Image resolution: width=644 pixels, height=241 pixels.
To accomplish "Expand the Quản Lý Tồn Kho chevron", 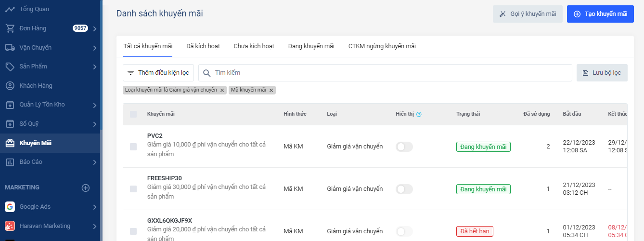I will 95,105.
